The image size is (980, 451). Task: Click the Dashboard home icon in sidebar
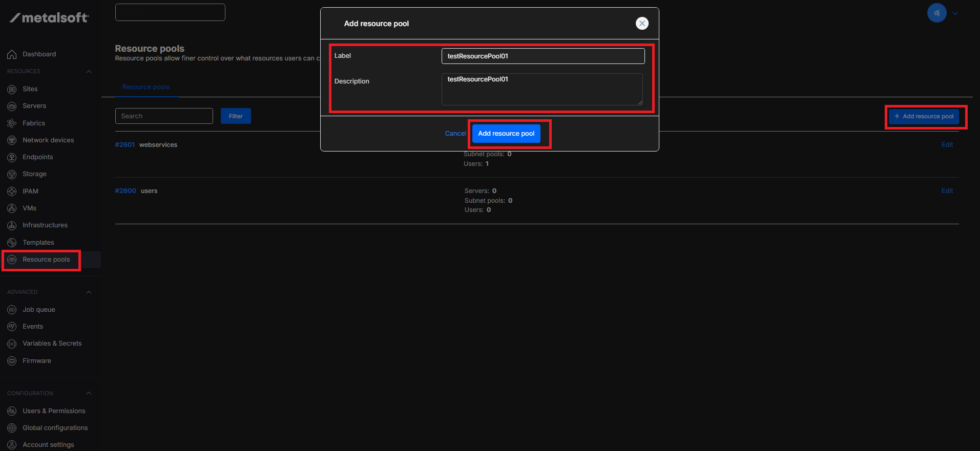pyautogui.click(x=12, y=54)
